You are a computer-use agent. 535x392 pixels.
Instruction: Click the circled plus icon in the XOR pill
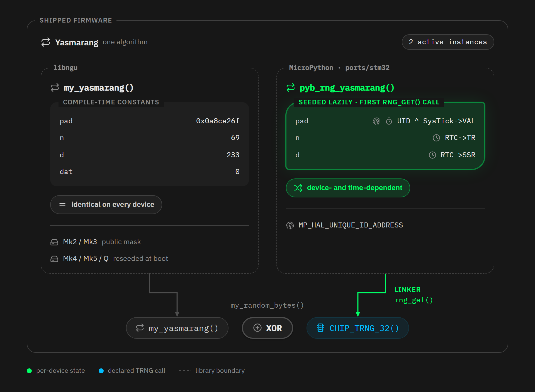257,328
